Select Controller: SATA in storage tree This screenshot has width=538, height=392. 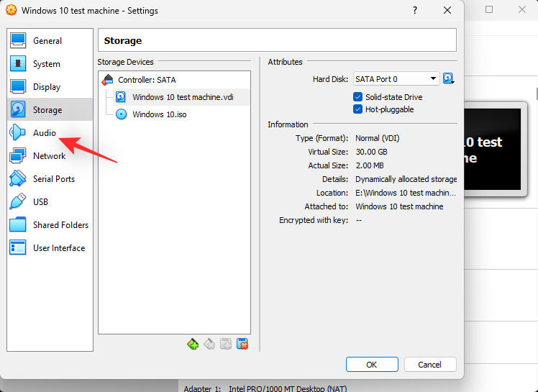point(147,80)
